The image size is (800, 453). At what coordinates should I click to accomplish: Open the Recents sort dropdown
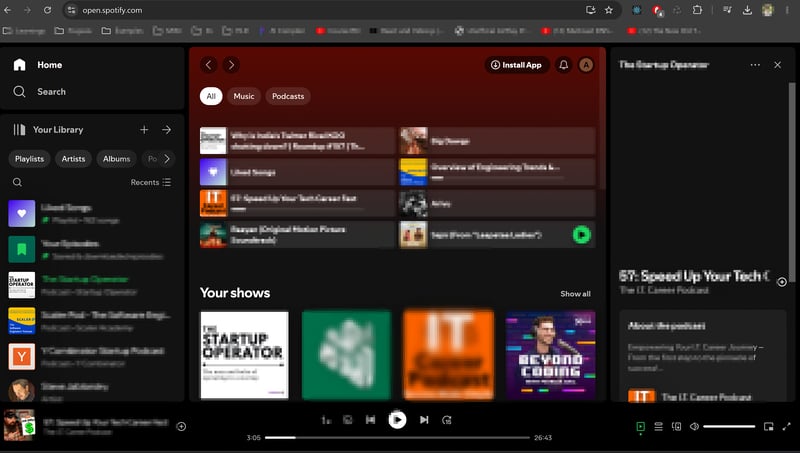151,183
